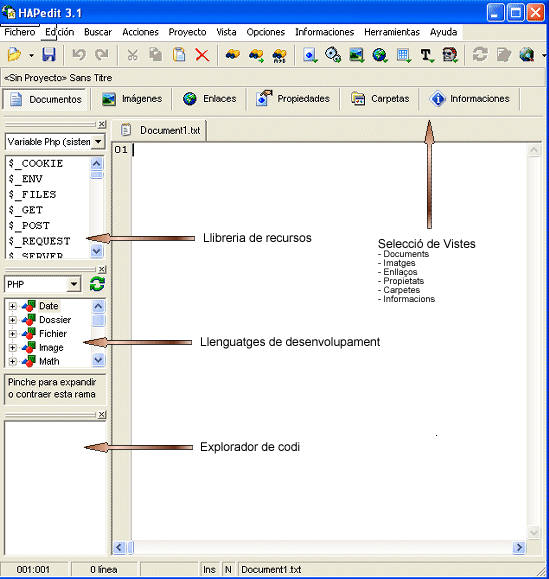This screenshot has width=549, height=579.
Task: Insert a hyperlink using the globe icon
Action: [x=380, y=55]
